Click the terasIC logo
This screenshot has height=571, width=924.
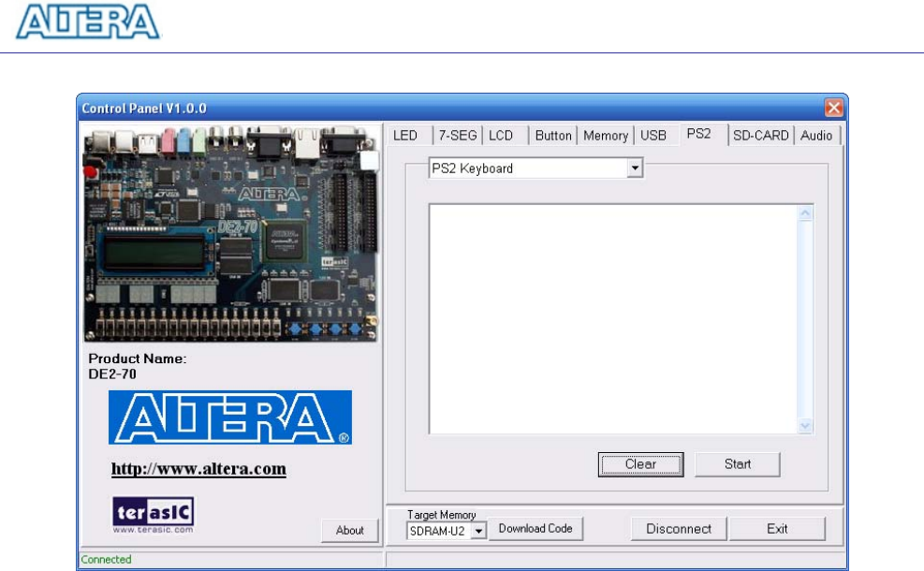154,515
